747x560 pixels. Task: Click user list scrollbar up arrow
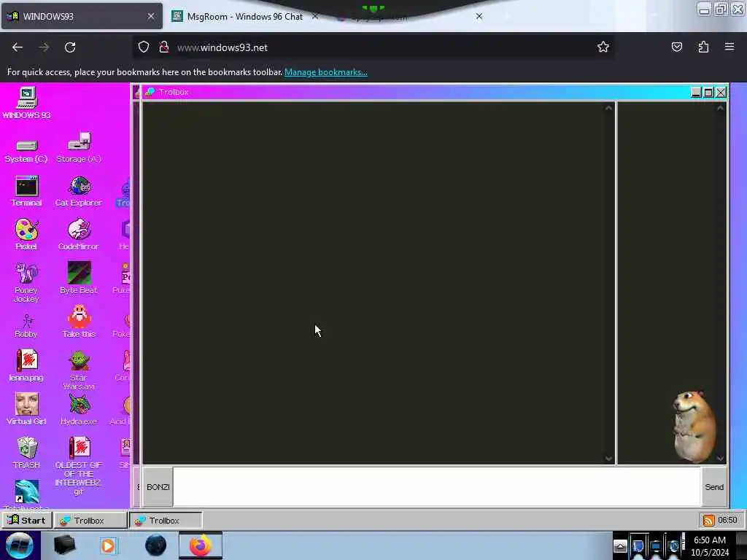(720, 108)
